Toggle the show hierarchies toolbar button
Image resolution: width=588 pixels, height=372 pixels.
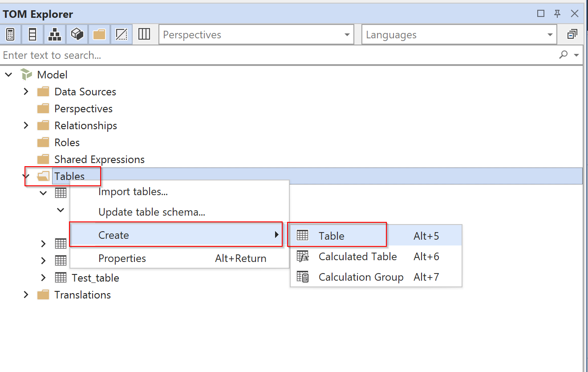click(55, 35)
